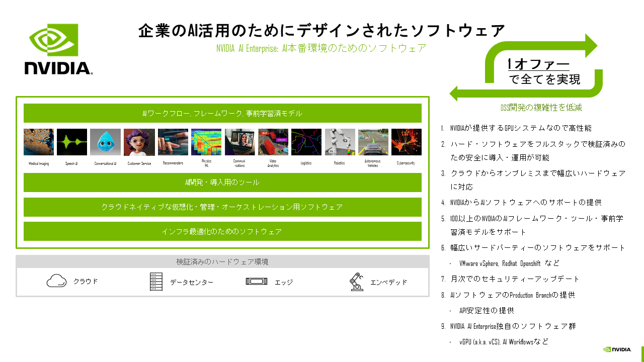Screen dimensions: 644x362
Task: Click the AIワークフロー, フレームワーク green bar
Action: (222, 113)
